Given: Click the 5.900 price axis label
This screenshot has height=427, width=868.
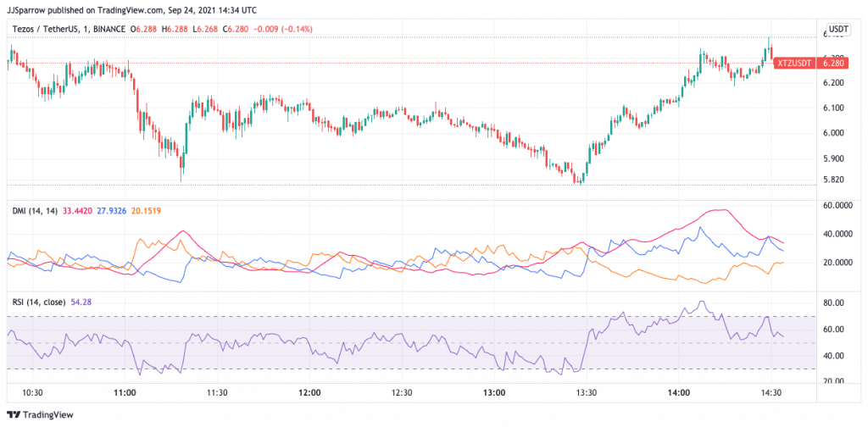Looking at the screenshot, I should point(834,158).
